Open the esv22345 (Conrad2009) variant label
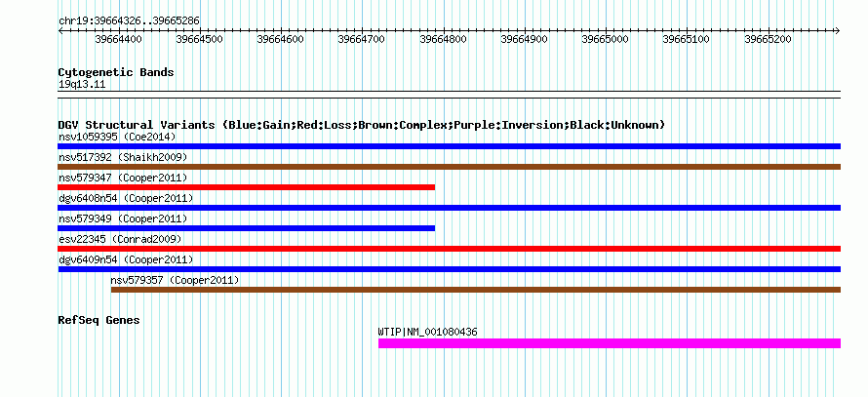The height and width of the screenshot is (397, 868). click(120, 239)
